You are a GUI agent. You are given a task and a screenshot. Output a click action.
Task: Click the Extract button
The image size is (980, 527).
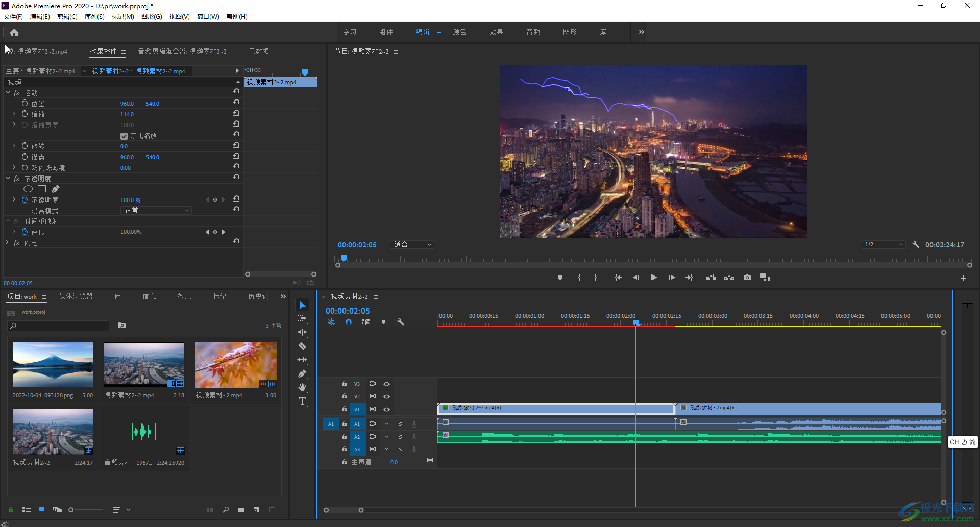pyautogui.click(x=729, y=278)
